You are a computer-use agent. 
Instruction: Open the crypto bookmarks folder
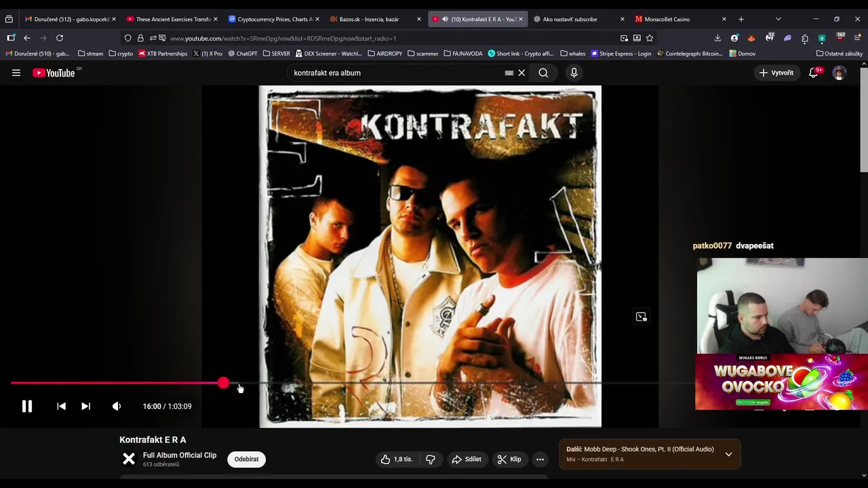pyautogui.click(x=121, y=54)
